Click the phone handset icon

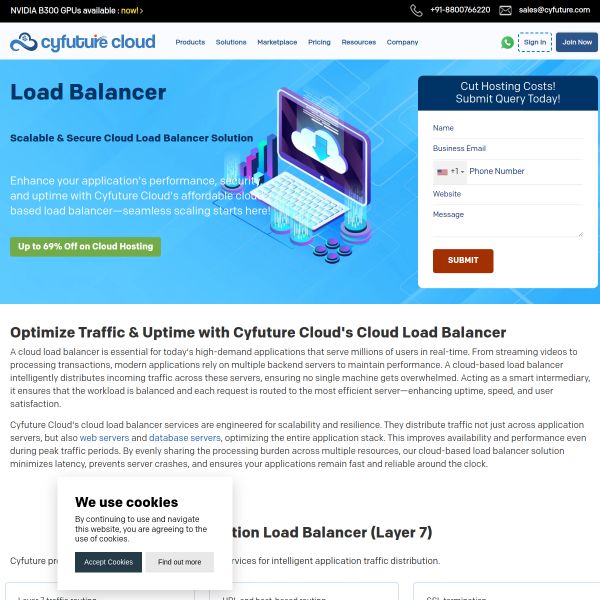(416, 10)
